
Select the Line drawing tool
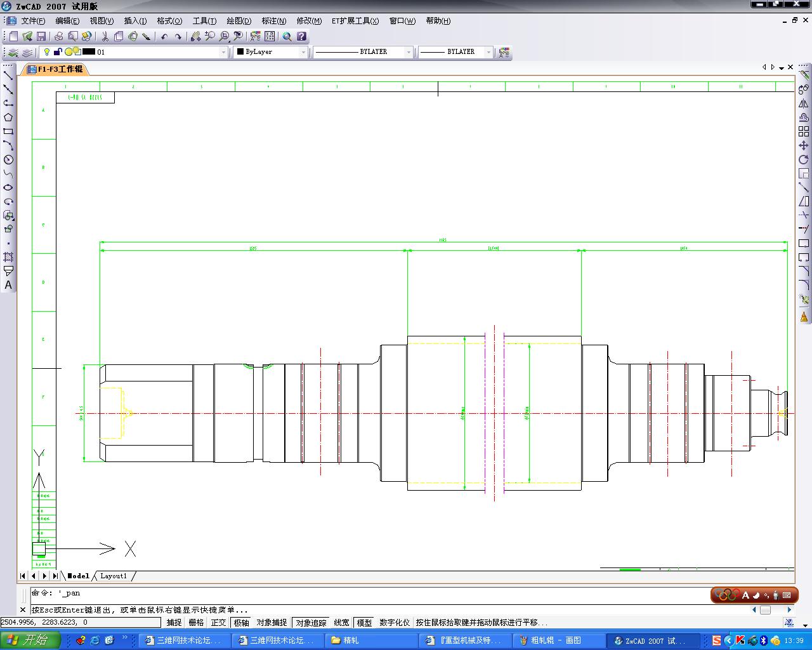(8, 75)
